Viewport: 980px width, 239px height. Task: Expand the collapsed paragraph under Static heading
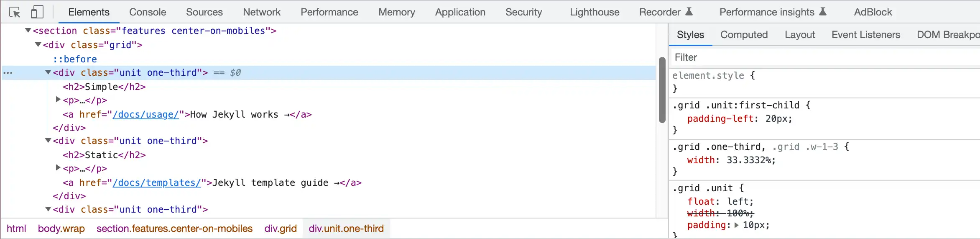[58, 168]
